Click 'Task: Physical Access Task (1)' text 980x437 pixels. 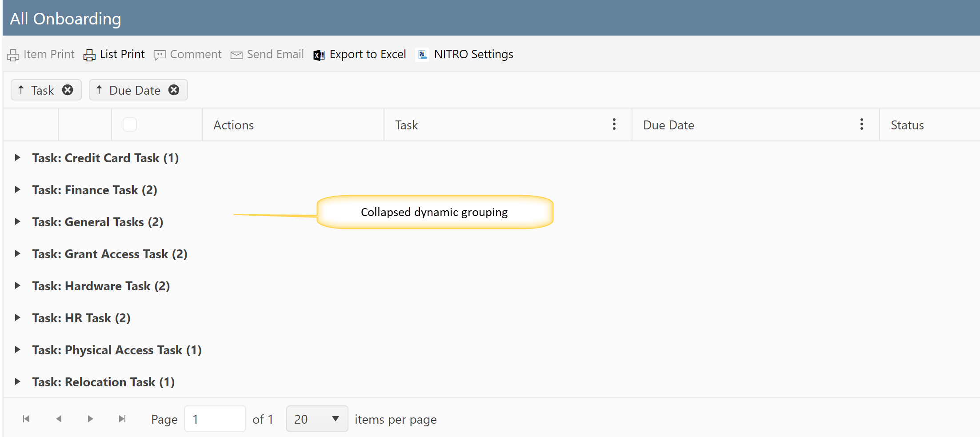pos(117,350)
